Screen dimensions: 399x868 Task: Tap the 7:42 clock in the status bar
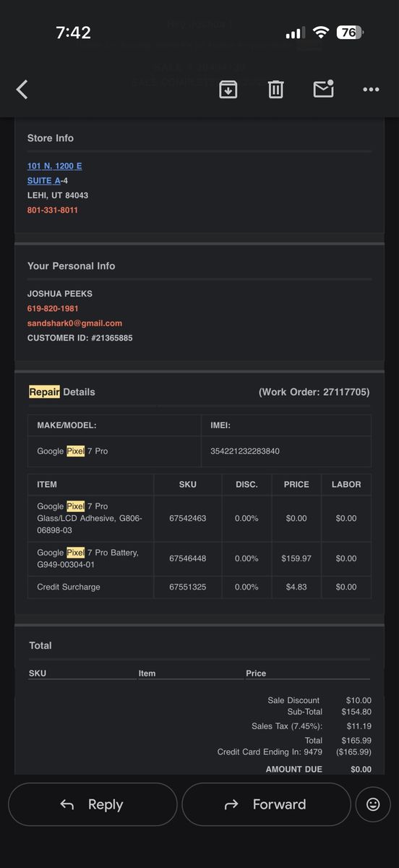point(73,33)
